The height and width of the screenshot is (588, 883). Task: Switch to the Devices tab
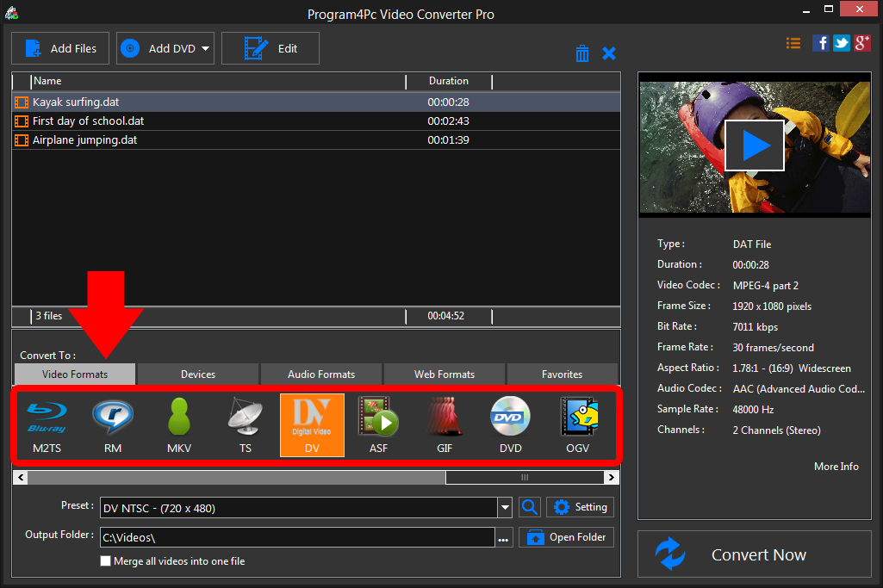198,374
